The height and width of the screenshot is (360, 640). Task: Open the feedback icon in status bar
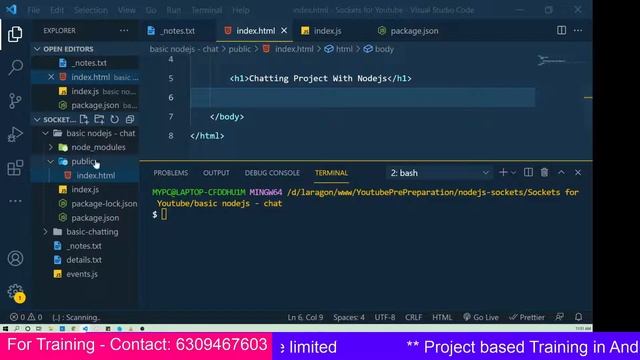560,317
